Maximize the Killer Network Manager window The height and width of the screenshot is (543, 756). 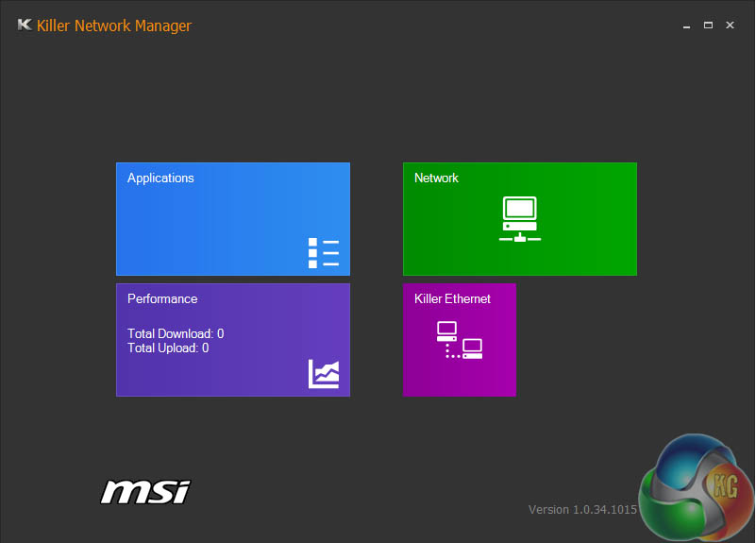coord(708,25)
